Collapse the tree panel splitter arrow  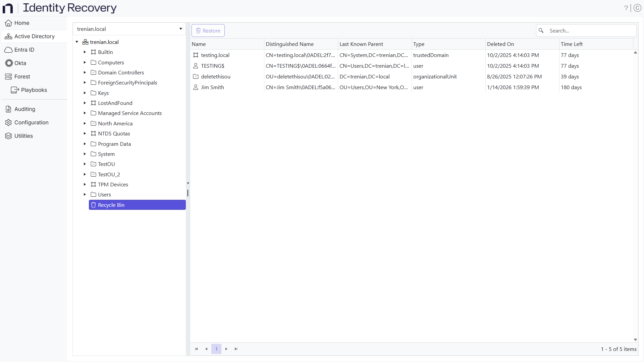(x=188, y=183)
